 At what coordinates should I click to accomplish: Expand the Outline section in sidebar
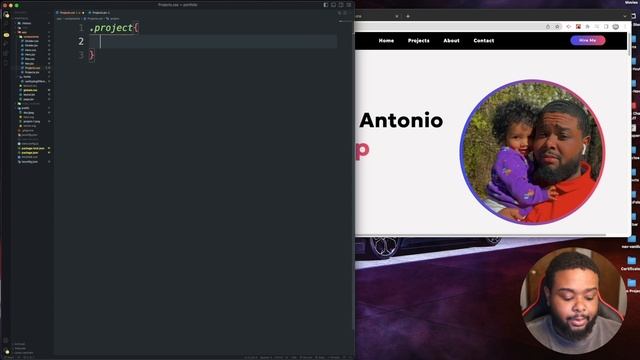pos(20,344)
